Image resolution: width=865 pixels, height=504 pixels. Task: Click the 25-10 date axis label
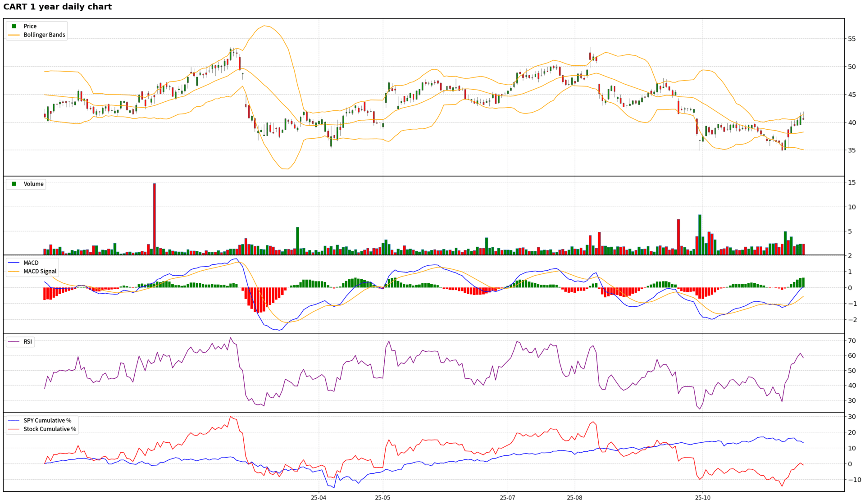point(702,498)
